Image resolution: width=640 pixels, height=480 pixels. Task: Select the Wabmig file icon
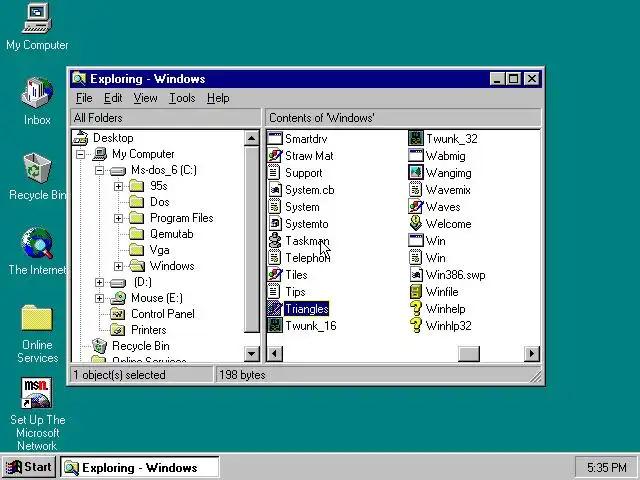coord(416,156)
